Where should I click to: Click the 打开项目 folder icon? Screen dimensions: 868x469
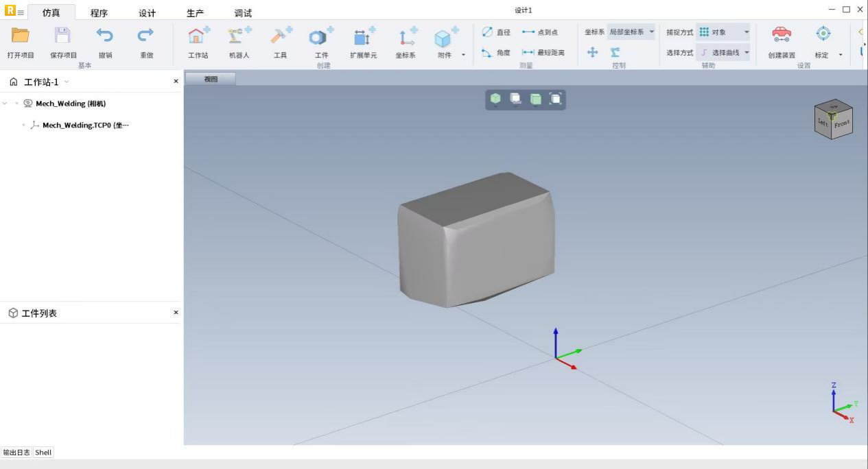(20, 36)
